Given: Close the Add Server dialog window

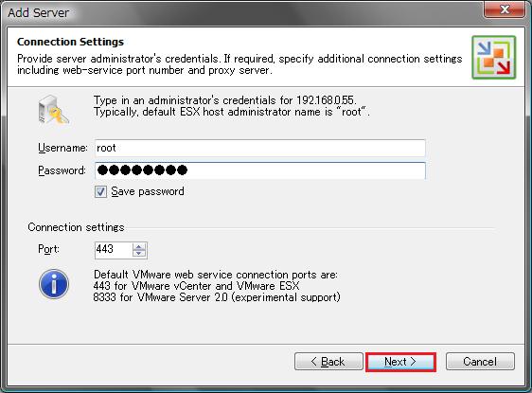Looking at the screenshot, I should click(x=505, y=9).
